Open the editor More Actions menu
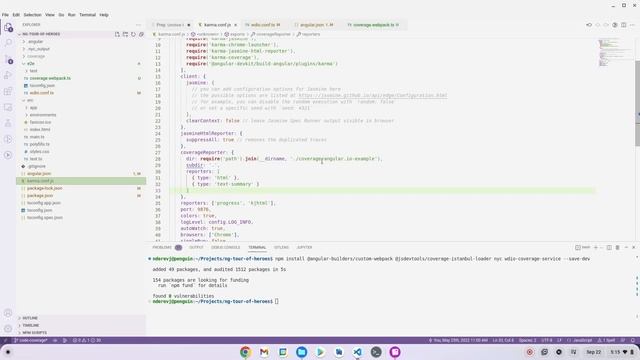This screenshot has height=360, width=640. point(632,25)
